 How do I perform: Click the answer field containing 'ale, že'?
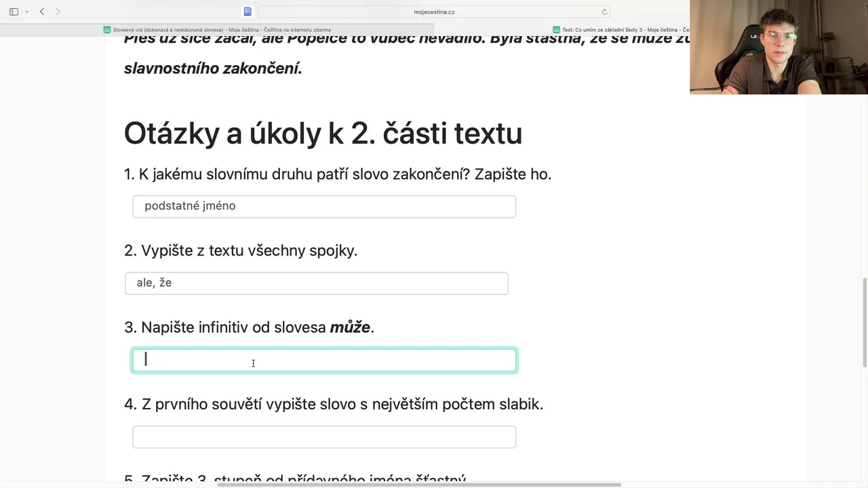[x=316, y=283]
